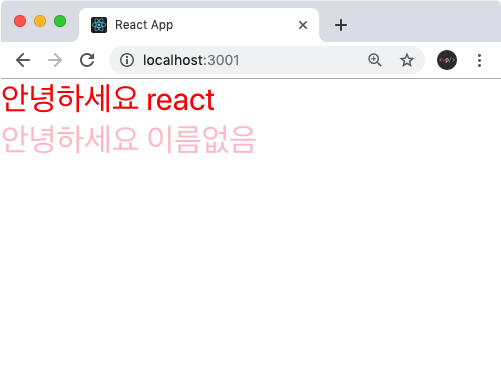Reload the localhost page
The image size is (501, 376).
(x=87, y=60)
